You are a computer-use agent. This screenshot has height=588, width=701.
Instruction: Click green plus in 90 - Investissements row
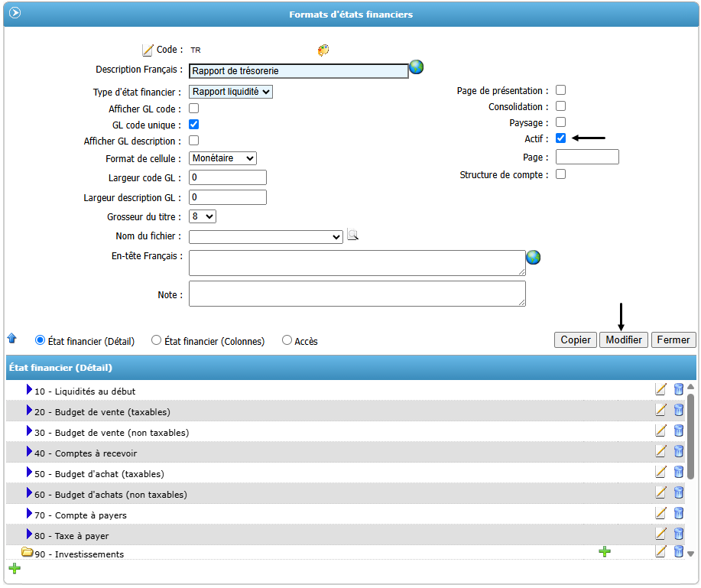coord(605,552)
